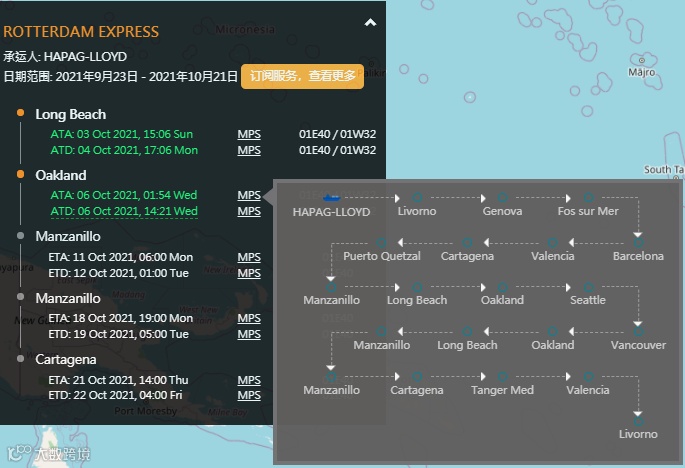Click the Vancouver route node circle
Screen dimensions: 685x468
click(x=638, y=332)
